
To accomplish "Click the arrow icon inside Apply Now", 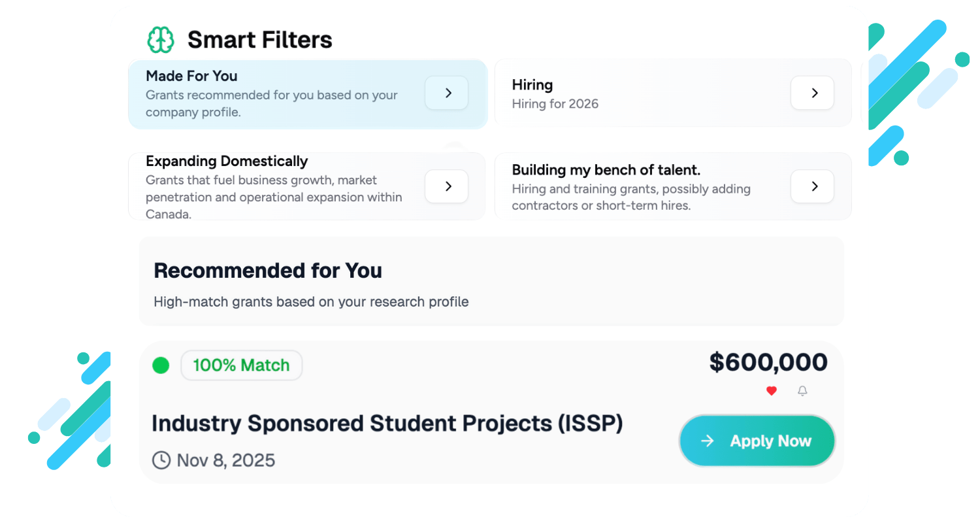I will (707, 441).
